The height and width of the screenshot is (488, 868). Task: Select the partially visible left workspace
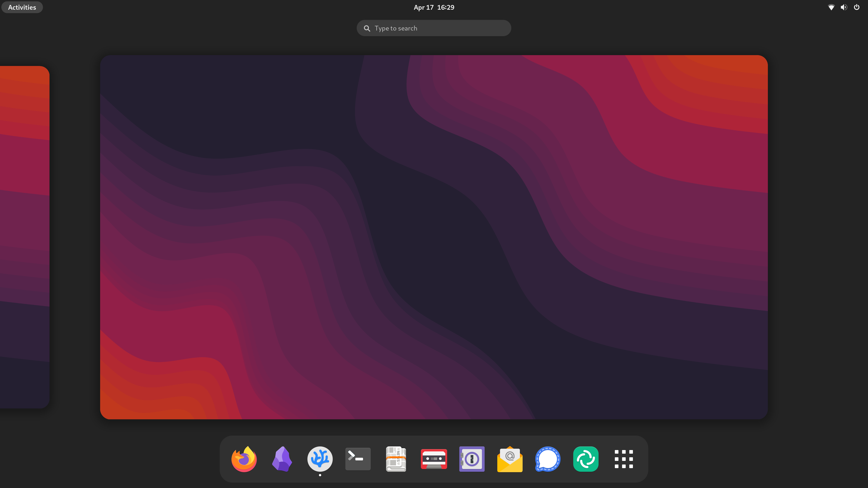point(24,236)
